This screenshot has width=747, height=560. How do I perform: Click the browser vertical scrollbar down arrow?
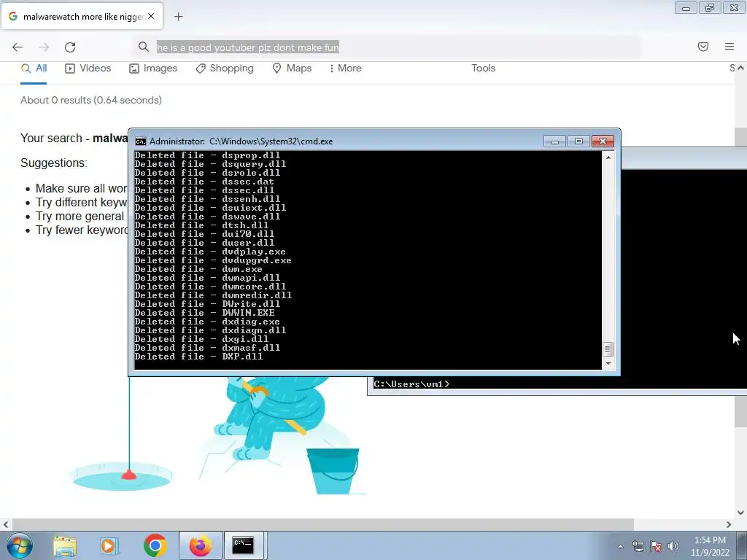pos(740,513)
